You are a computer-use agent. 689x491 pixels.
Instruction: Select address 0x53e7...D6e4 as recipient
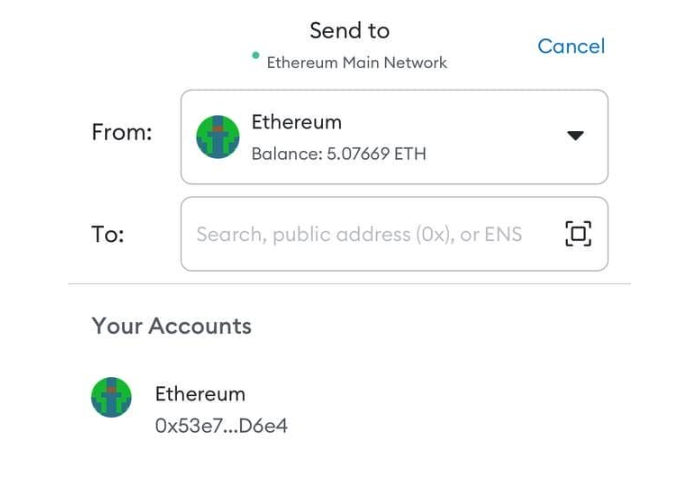point(221,425)
